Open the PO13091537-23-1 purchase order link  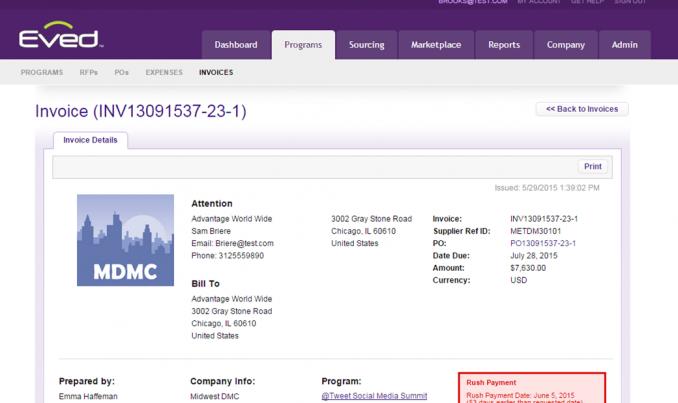tap(543, 243)
